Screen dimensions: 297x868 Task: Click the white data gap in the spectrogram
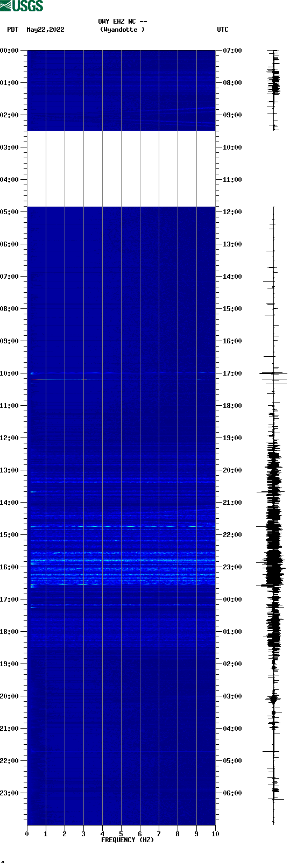pyautogui.click(x=121, y=168)
